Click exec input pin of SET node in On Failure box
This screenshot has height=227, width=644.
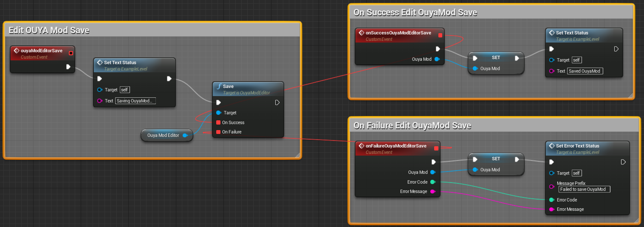click(x=475, y=159)
